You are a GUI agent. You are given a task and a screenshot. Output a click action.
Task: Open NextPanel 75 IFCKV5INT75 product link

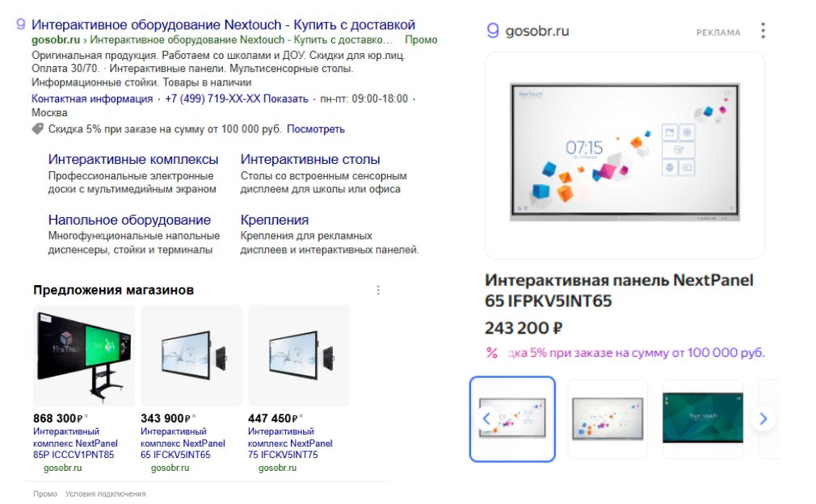click(290, 443)
